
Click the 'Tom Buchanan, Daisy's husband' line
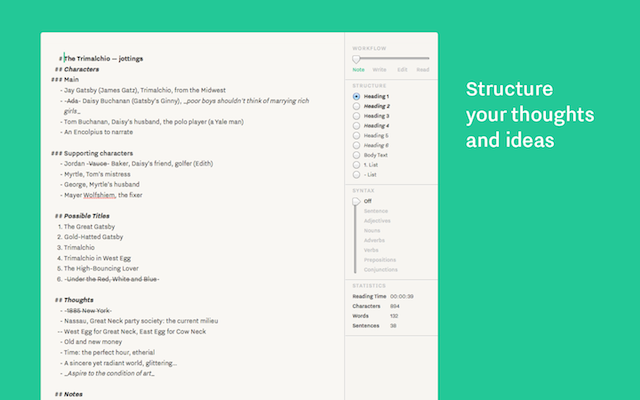[x=152, y=122]
